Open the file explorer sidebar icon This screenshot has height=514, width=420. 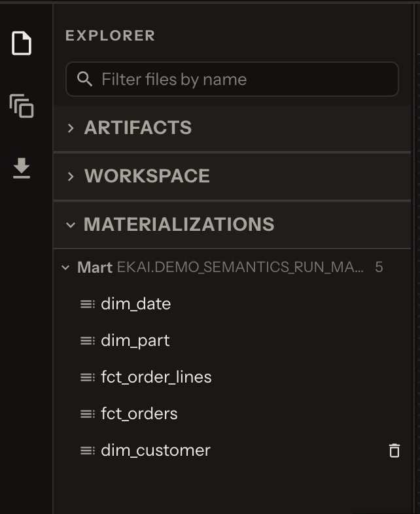pos(22,43)
